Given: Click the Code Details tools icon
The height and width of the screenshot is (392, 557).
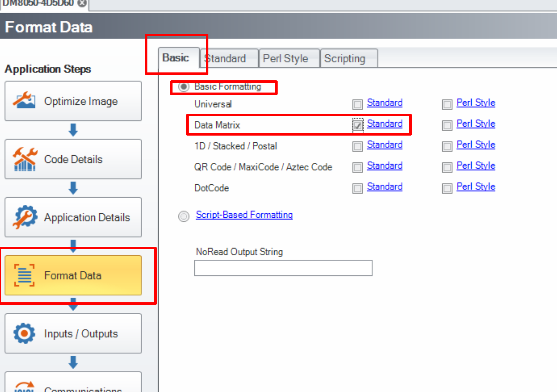Looking at the screenshot, I should 24,159.
